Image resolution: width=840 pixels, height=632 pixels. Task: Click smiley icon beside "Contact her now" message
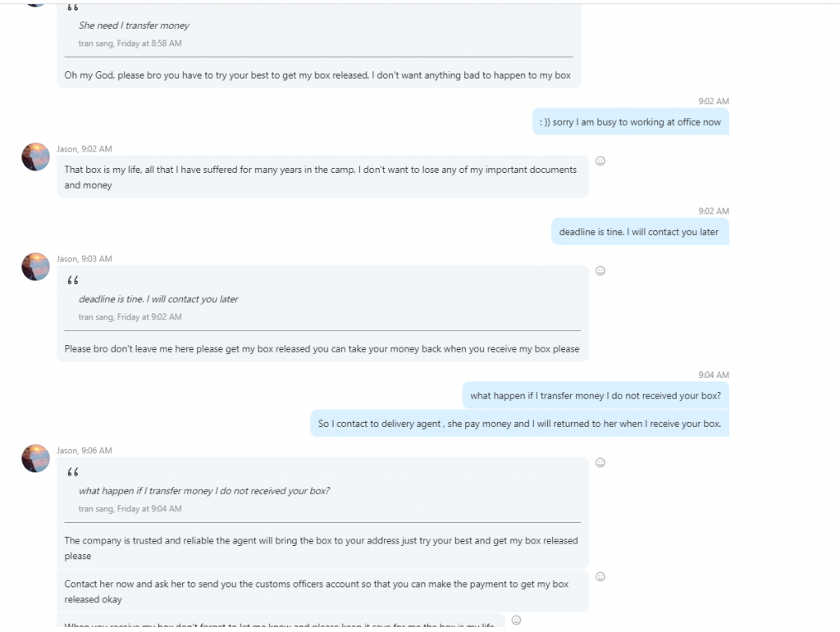(600, 577)
